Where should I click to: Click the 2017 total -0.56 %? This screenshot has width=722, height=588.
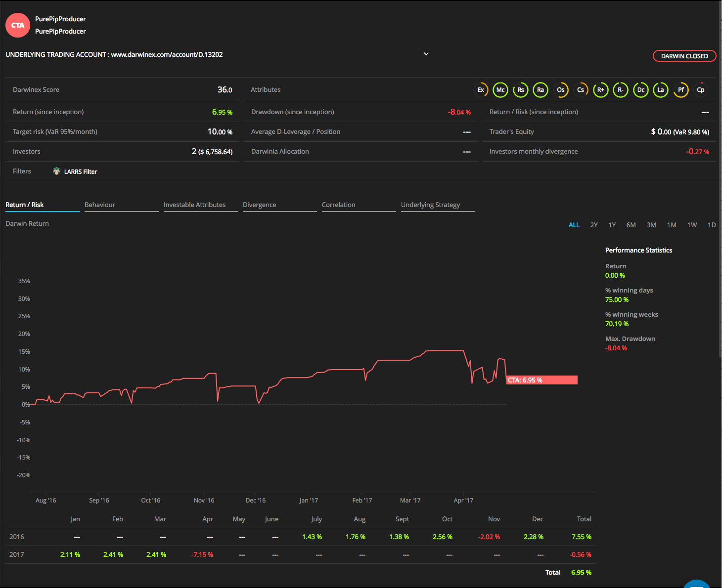(x=581, y=554)
